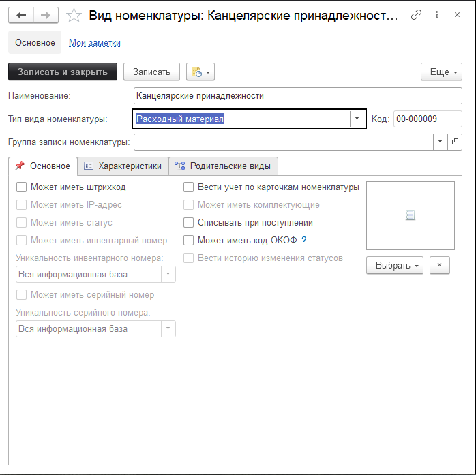Switch to the Характеристики tab
476x475 pixels.
pyautogui.click(x=123, y=166)
